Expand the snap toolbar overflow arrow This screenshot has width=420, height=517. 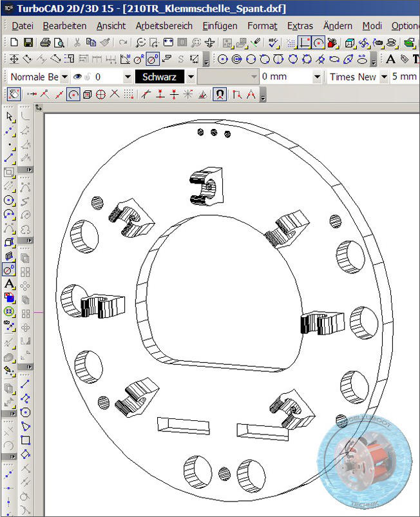click(x=263, y=95)
